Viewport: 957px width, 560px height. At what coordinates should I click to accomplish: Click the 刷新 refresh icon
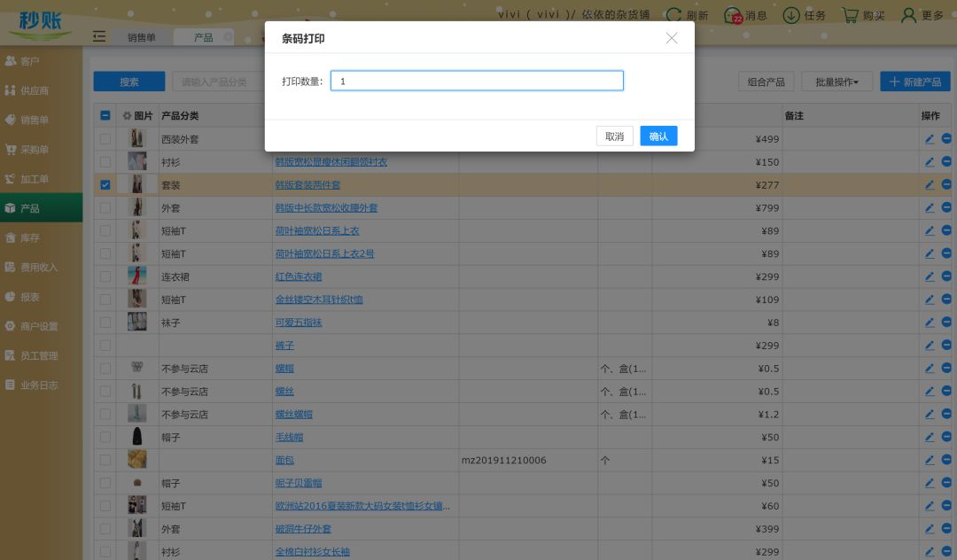(x=674, y=15)
